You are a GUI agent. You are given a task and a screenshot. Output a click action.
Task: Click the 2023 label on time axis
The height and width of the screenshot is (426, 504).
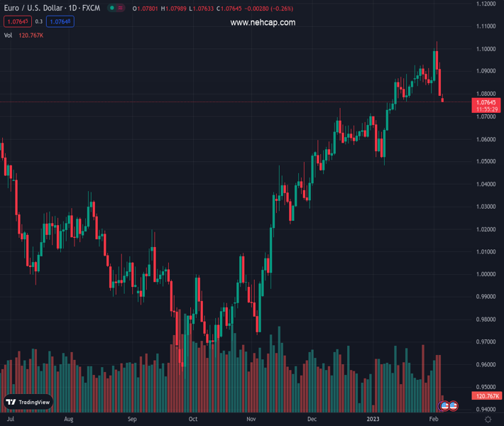point(373,420)
